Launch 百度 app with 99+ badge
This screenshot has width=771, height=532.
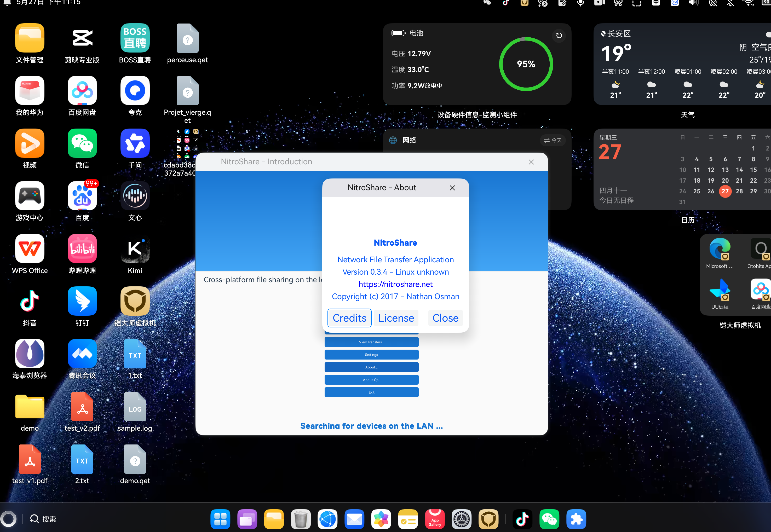tap(82, 196)
